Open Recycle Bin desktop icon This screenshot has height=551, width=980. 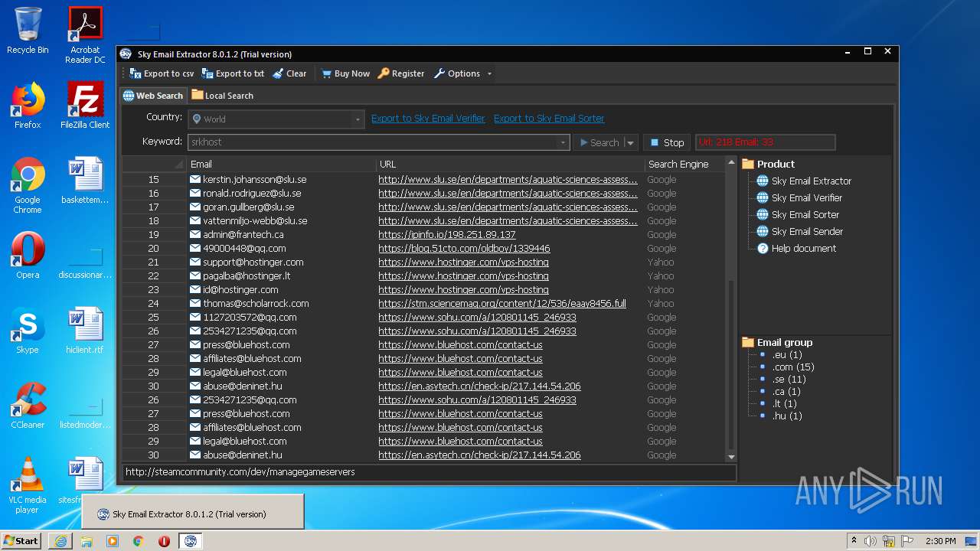[28, 31]
